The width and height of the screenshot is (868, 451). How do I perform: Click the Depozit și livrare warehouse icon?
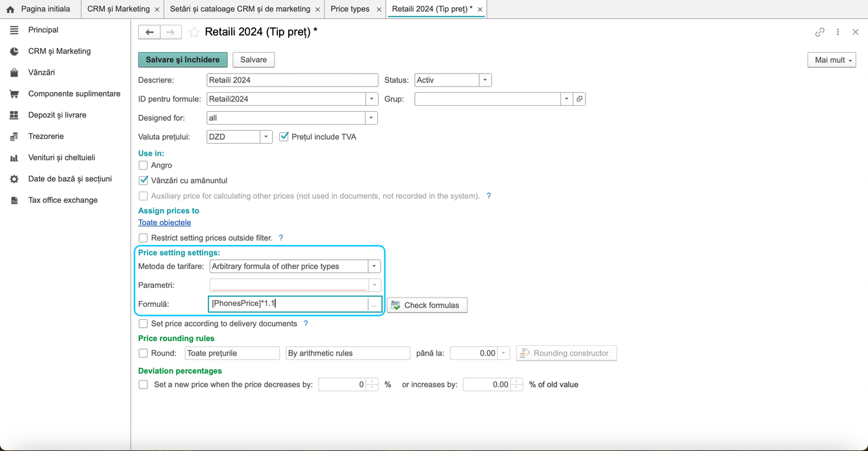(14, 115)
